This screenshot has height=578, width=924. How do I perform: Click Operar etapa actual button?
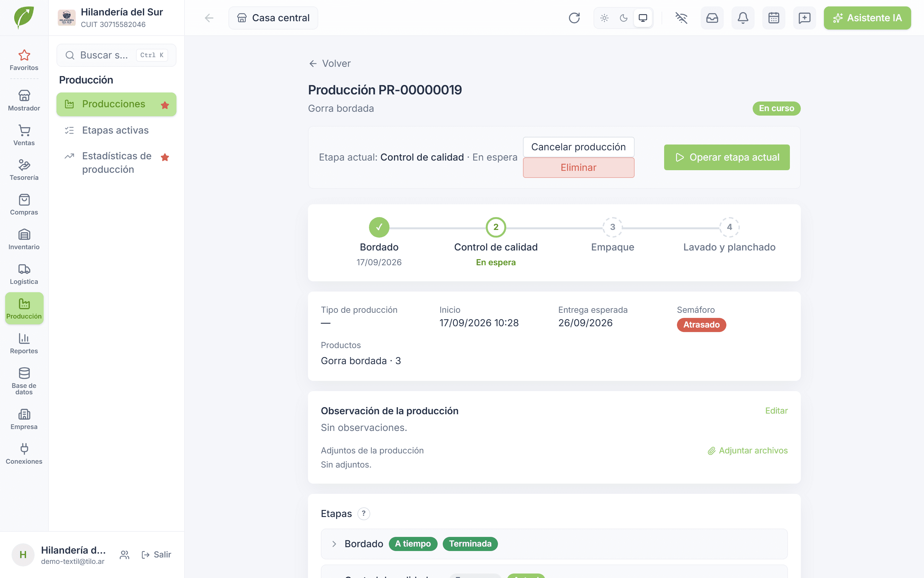727,157
